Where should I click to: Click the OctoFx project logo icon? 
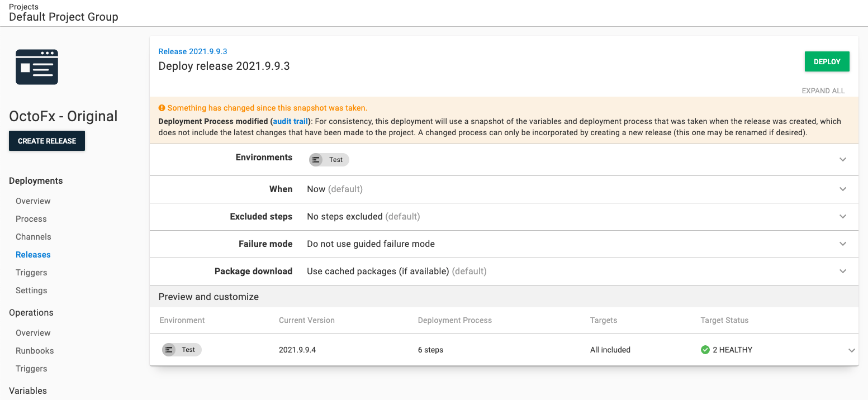tap(36, 66)
